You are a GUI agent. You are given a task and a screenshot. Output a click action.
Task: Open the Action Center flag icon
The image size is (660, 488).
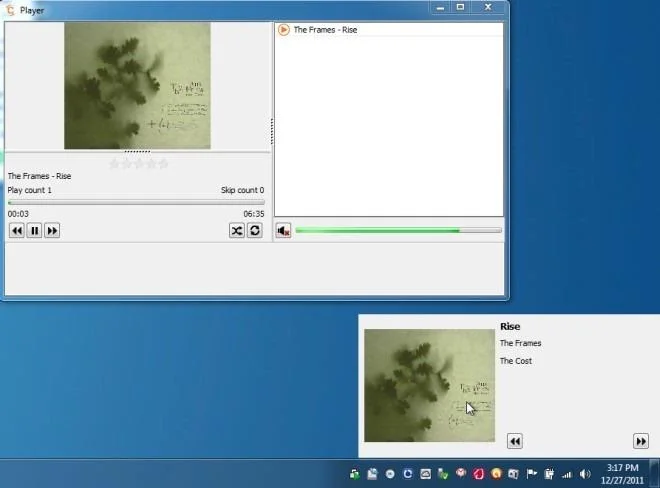[531, 474]
